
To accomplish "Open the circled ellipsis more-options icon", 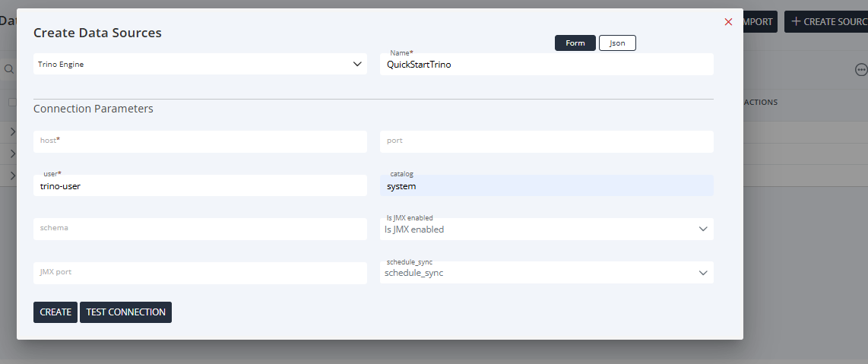I will [861, 69].
